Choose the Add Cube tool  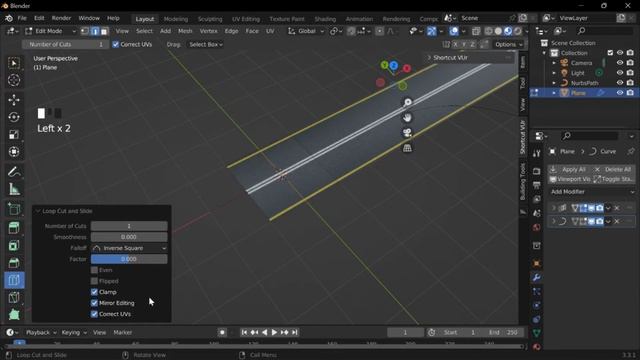click(14, 209)
